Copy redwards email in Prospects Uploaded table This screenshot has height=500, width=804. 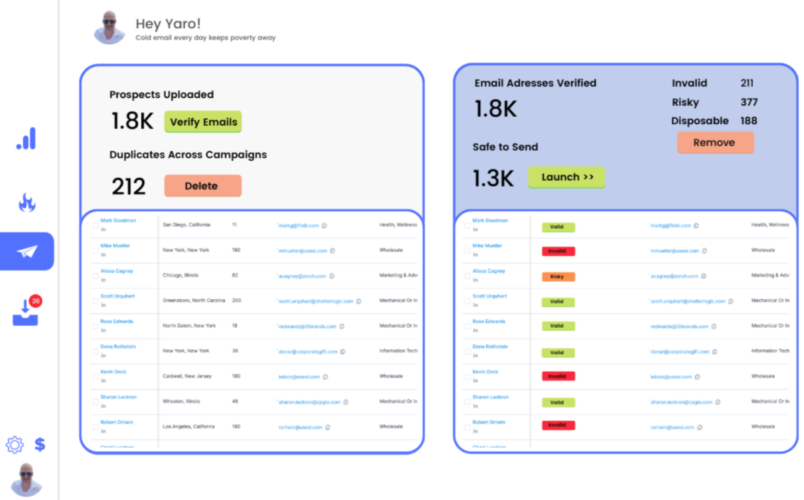click(341, 326)
